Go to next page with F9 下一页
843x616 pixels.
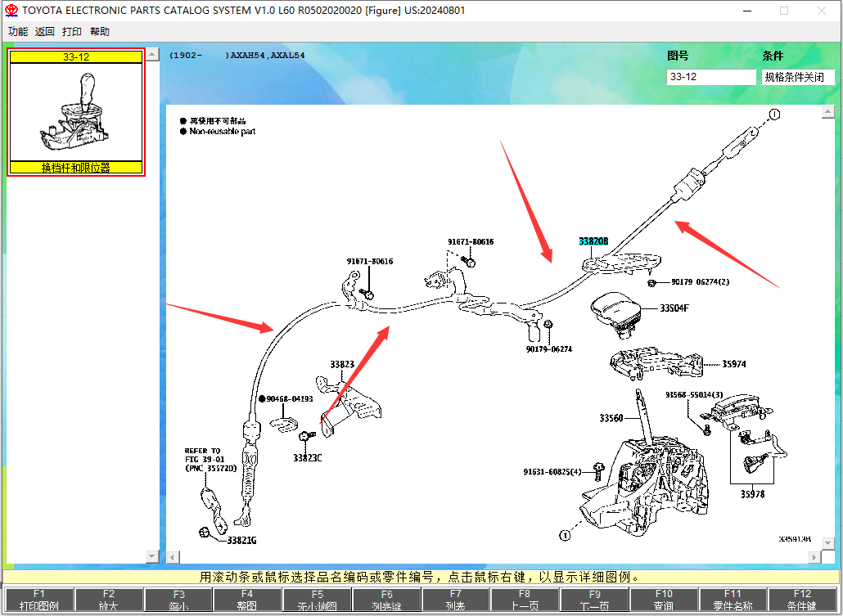594,600
